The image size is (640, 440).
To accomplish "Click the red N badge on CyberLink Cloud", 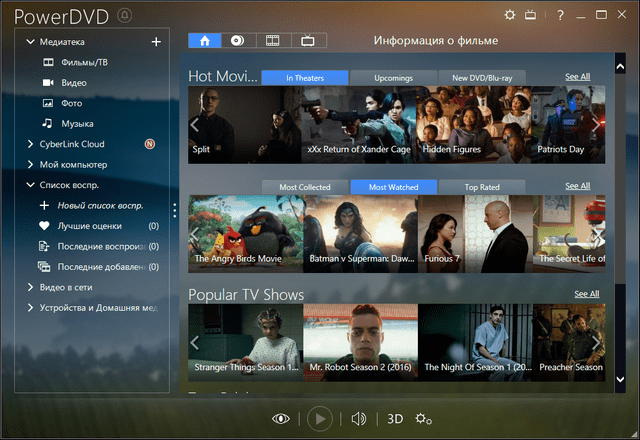I will coord(150,144).
